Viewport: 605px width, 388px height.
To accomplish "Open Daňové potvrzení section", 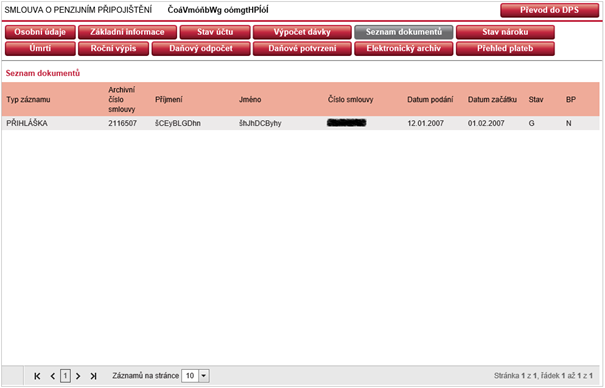I will tap(302, 49).
